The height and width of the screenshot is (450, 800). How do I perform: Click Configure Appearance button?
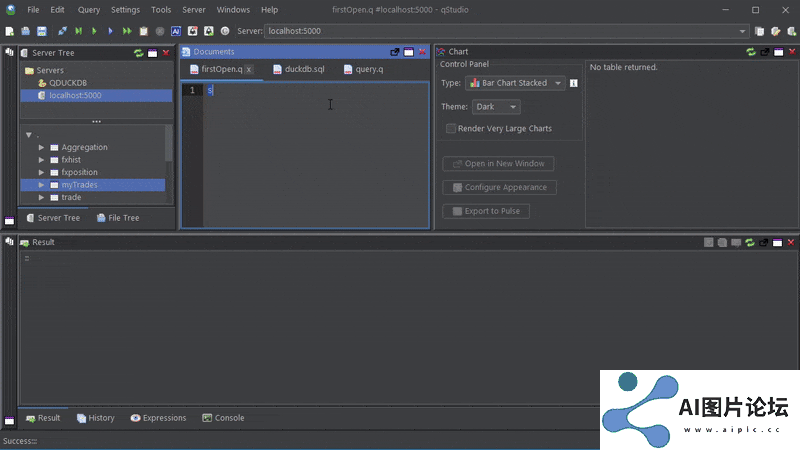pos(499,187)
